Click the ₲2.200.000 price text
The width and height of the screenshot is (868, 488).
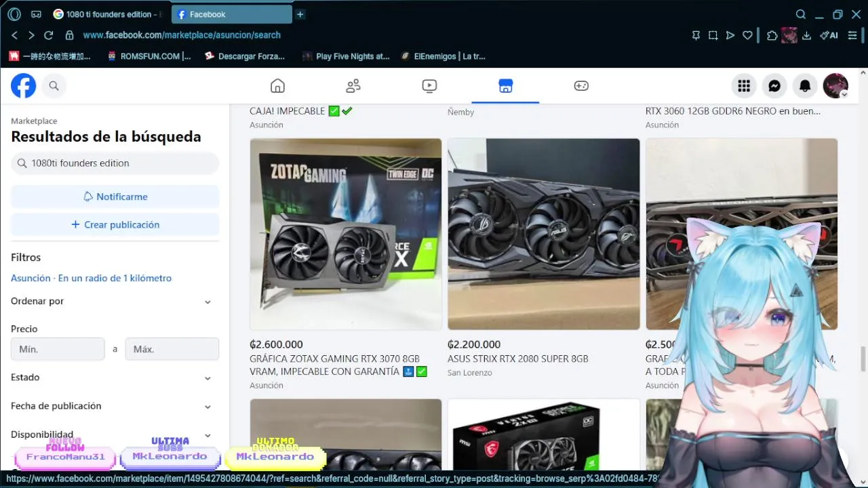474,344
